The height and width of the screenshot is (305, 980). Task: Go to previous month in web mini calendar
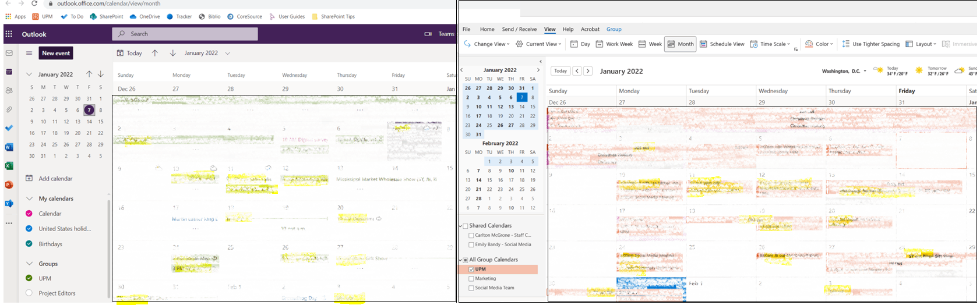tap(89, 74)
